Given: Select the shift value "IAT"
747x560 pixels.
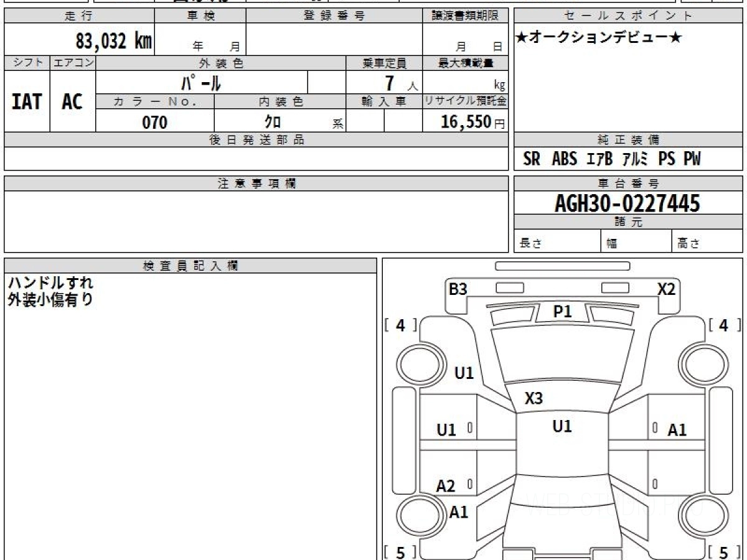Looking at the screenshot, I should 27,101.
